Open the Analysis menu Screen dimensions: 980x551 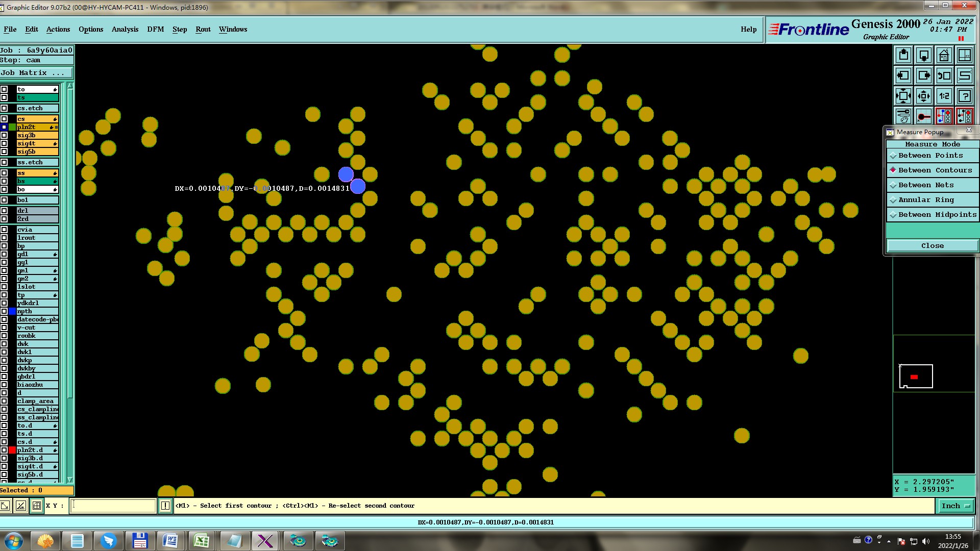click(125, 29)
